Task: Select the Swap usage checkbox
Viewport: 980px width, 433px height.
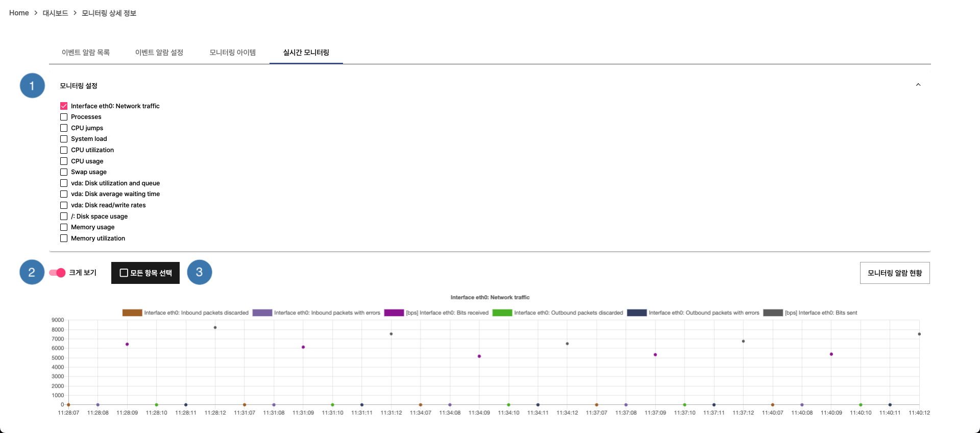Action: [64, 172]
